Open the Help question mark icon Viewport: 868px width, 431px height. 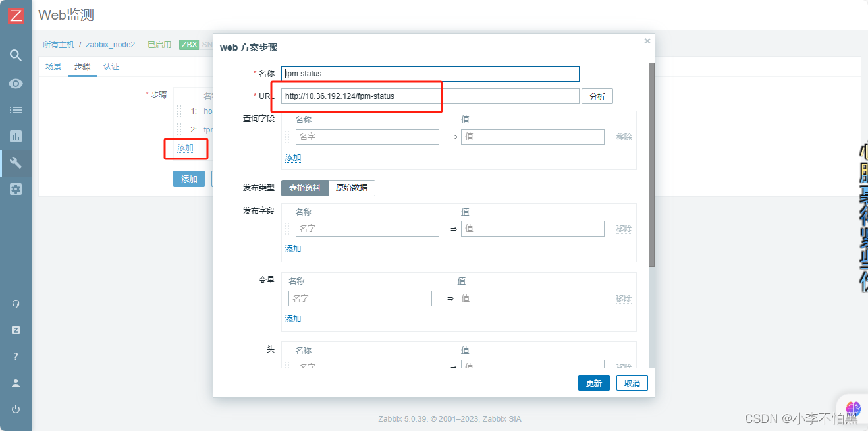click(x=16, y=357)
